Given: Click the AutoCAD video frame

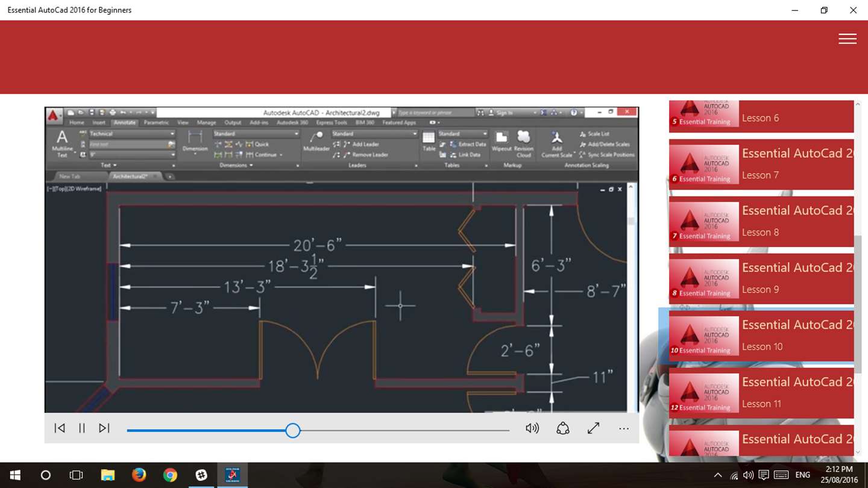Looking at the screenshot, I should 342,260.
